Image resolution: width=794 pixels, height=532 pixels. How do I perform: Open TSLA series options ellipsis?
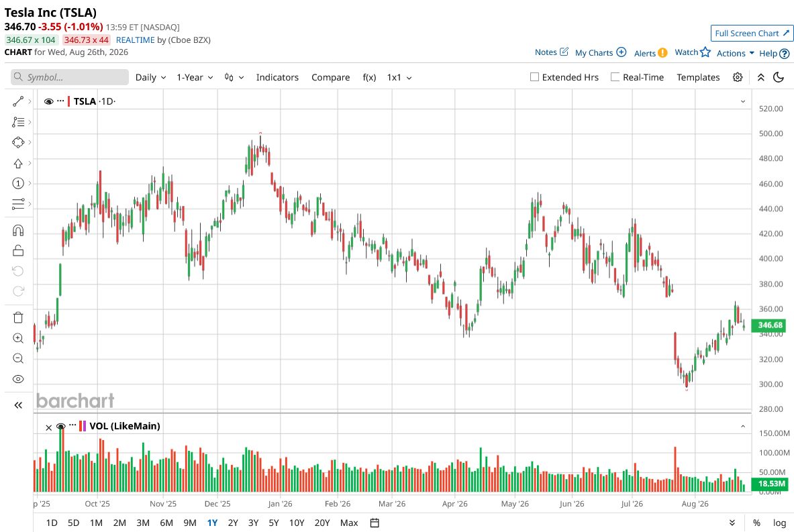[61, 101]
